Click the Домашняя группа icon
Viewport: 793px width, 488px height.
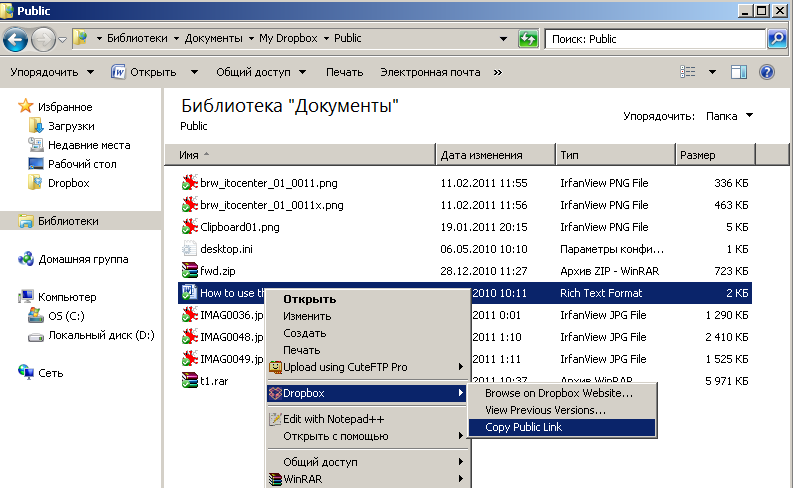pos(26,259)
